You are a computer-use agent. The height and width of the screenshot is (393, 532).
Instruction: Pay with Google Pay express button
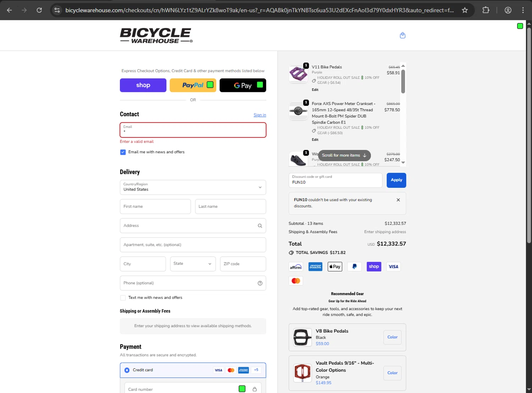click(x=243, y=85)
